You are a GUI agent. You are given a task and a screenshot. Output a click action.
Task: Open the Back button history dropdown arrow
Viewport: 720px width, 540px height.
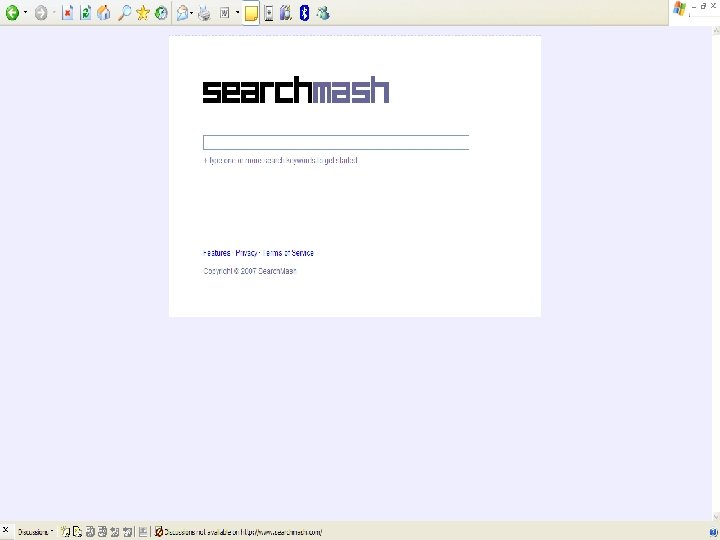25,12
